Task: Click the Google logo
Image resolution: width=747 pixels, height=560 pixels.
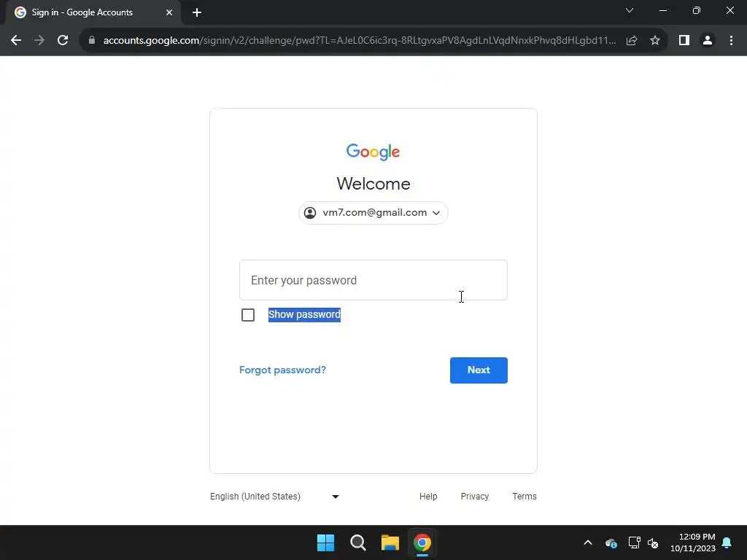Action: (373, 152)
